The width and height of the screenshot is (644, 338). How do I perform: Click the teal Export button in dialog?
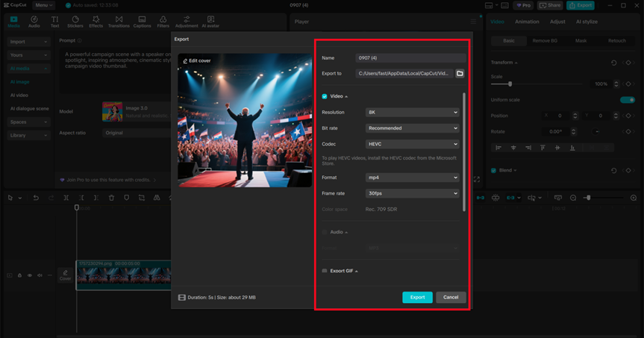click(417, 297)
